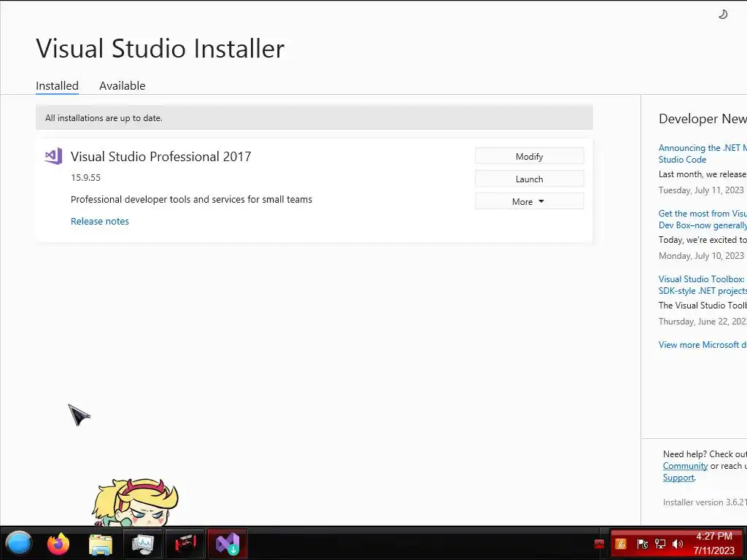Click the 'Visual Studio Professional 2017' title
The width and height of the screenshot is (747, 560).
point(160,156)
